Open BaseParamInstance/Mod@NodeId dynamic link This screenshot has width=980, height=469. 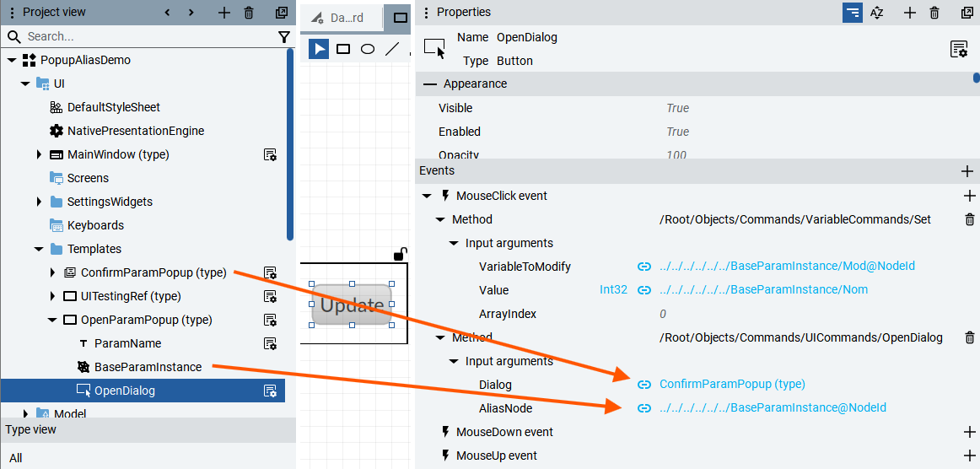coord(788,267)
